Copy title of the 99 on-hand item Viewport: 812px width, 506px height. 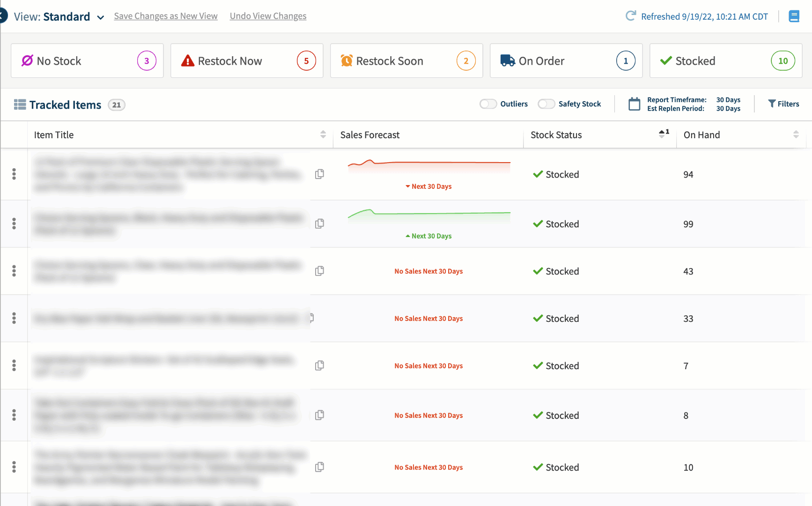point(319,224)
